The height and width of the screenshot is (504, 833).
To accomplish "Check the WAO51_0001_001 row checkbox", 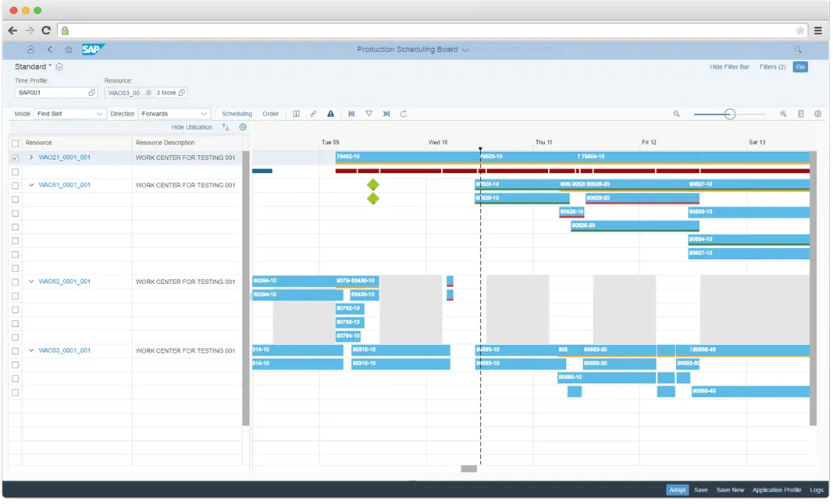I will [16, 186].
